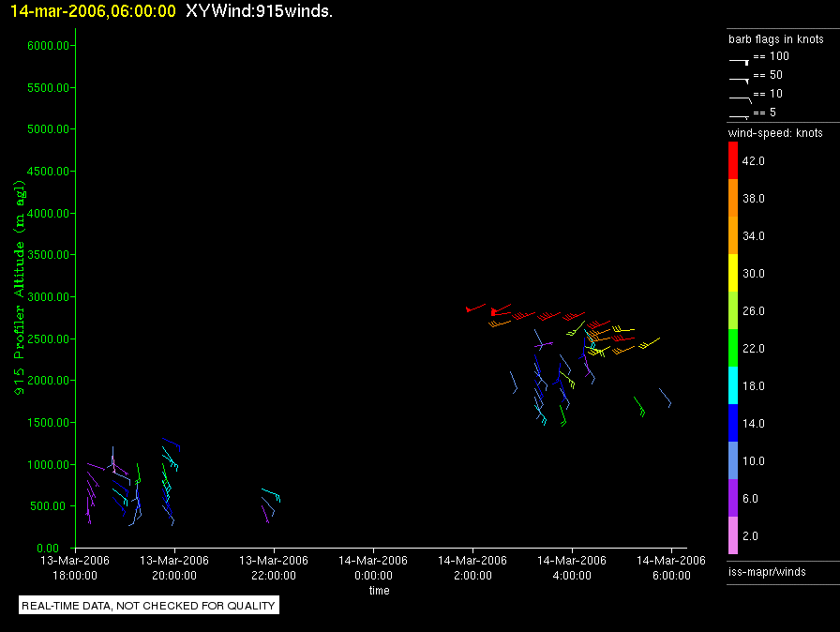Screen dimensions: 840x632
Task: Click the 'iss-mapr/winds' source label
Action: point(767,571)
